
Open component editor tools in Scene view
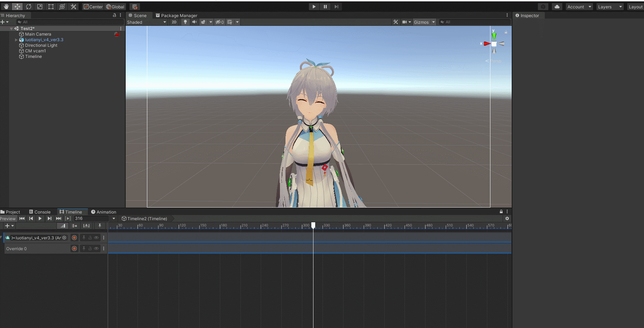[395, 22]
